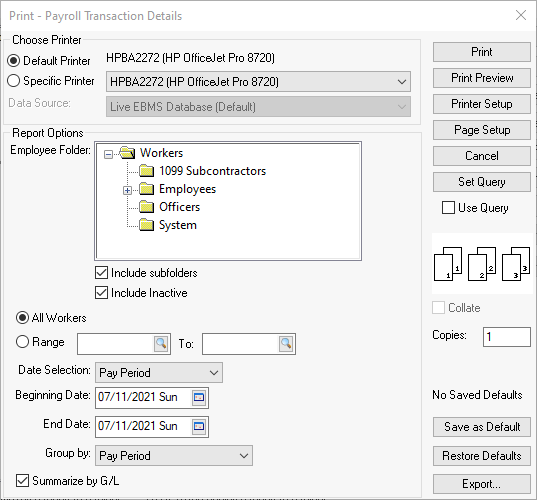This screenshot has width=537, height=500.
Task: Select the 1099 Subcontractors folder
Action: tap(212, 171)
